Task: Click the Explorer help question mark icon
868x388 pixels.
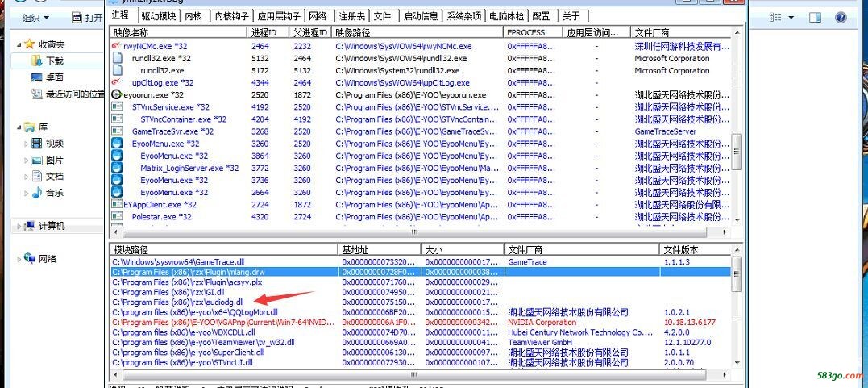Action: pos(841,17)
